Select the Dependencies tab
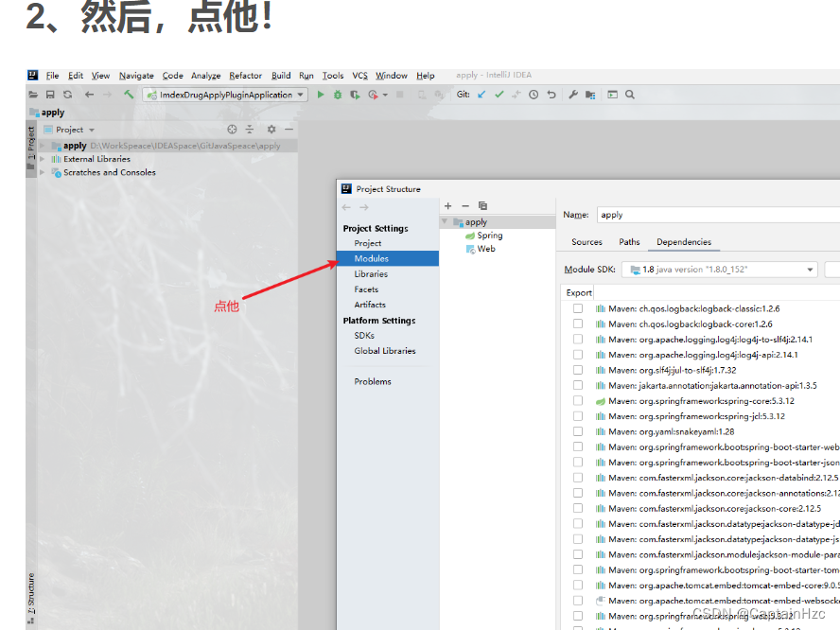The width and height of the screenshot is (840, 630). click(684, 242)
